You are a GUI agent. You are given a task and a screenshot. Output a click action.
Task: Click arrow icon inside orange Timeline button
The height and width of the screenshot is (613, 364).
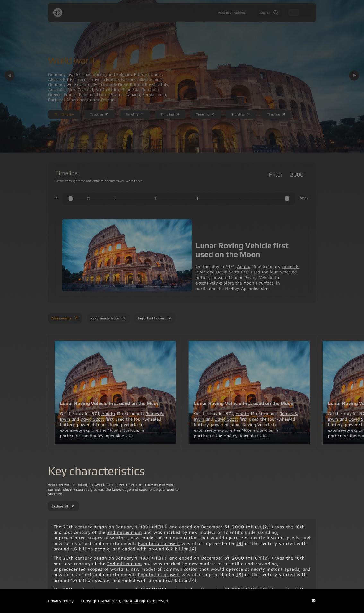coord(56,114)
